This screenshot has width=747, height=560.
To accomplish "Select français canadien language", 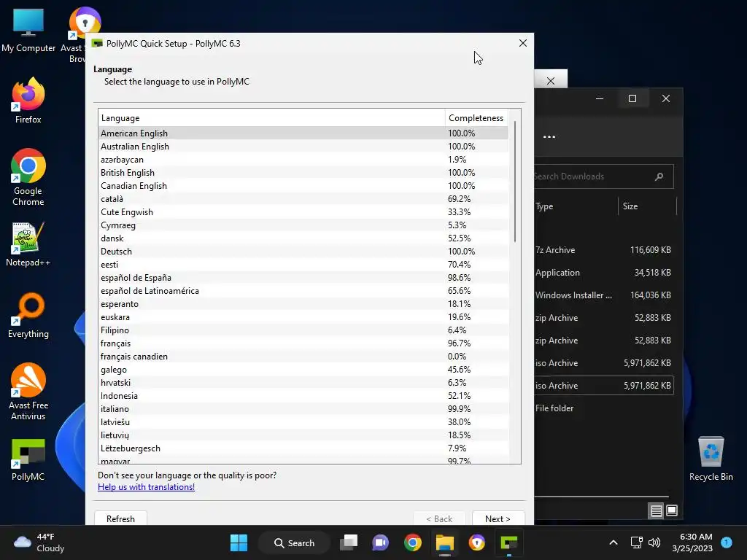I will click(x=303, y=357).
